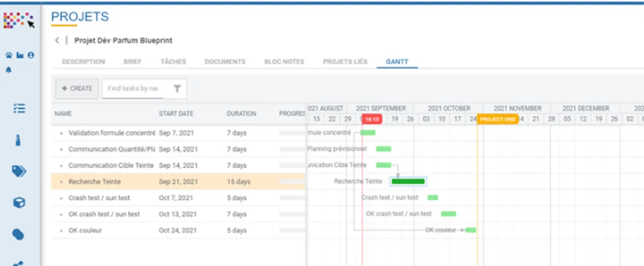Screen dimensions: 644x266
Task: Click the 2021 November month header
Action: pos(517,108)
